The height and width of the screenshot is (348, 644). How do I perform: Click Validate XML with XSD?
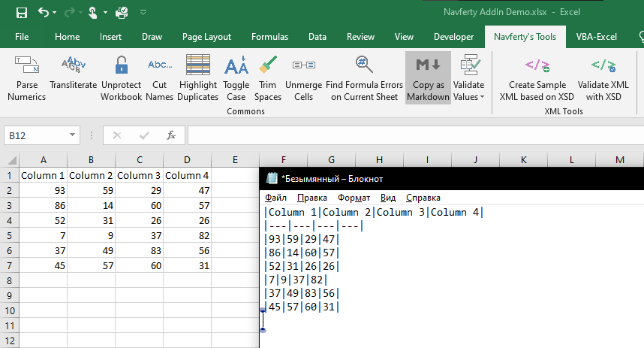(603, 77)
